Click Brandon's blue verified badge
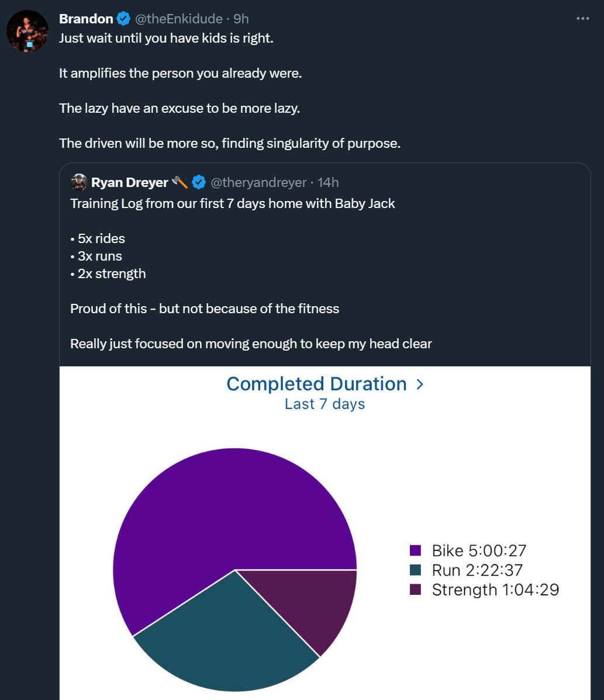 point(123,19)
